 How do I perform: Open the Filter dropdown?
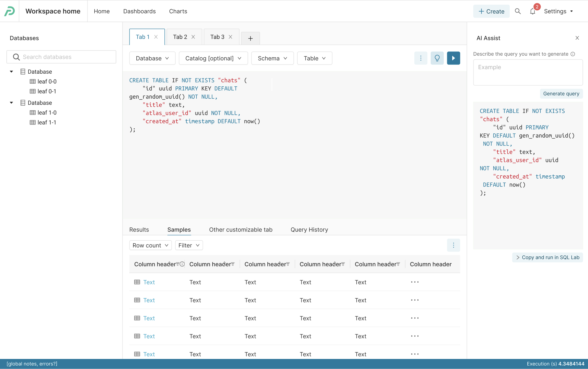click(189, 245)
